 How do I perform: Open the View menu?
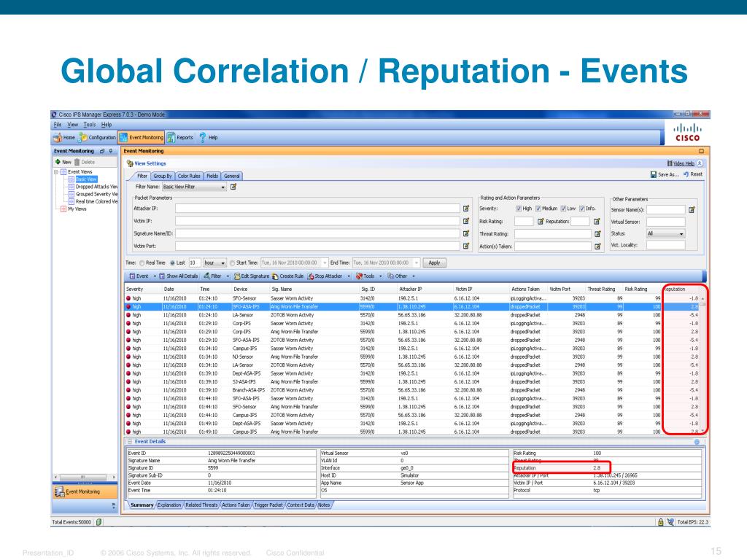click(x=72, y=125)
